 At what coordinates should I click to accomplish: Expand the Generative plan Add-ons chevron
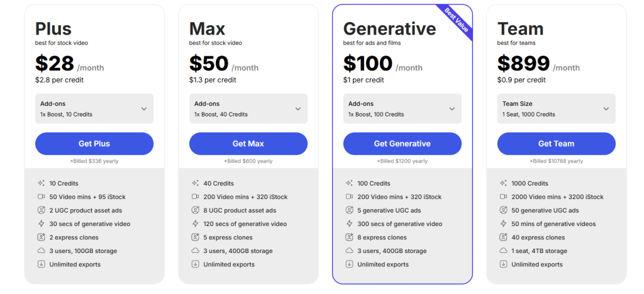pos(452,109)
